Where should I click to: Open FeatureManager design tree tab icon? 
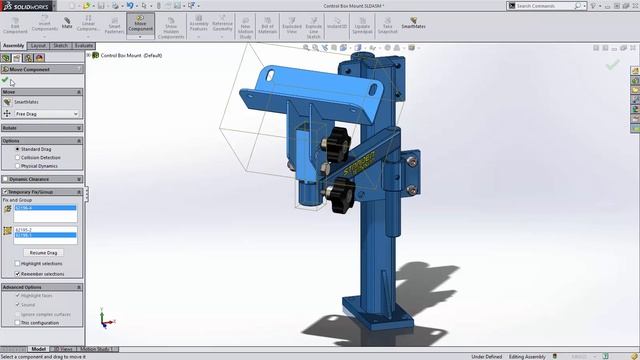[x=6, y=58]
